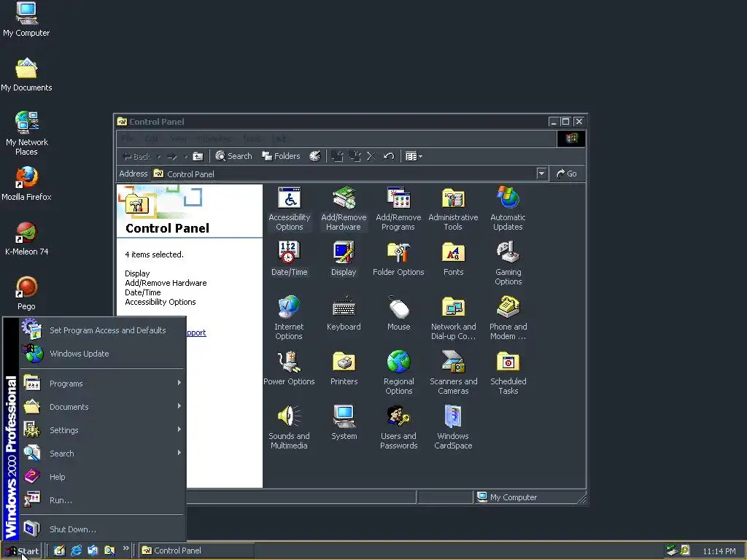Image resolution: width=747 pixels, height=560 pixels.
Task: Click the Go button
Action: coord(567,174)
